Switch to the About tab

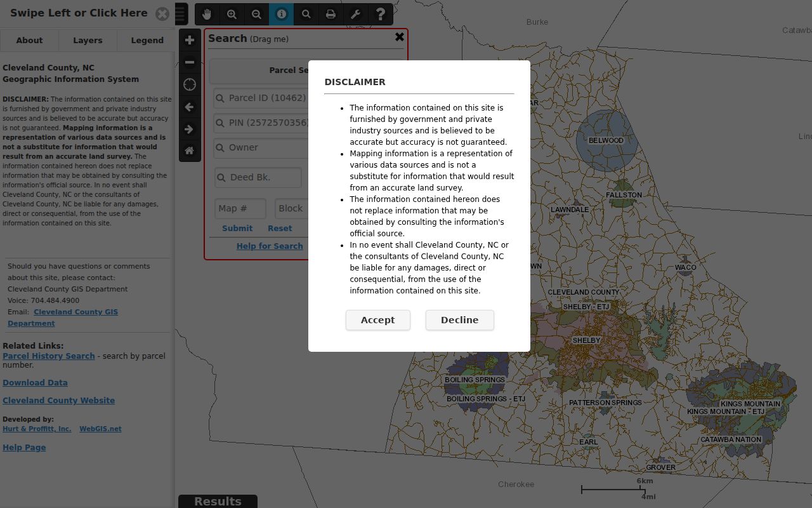point(29,40)
